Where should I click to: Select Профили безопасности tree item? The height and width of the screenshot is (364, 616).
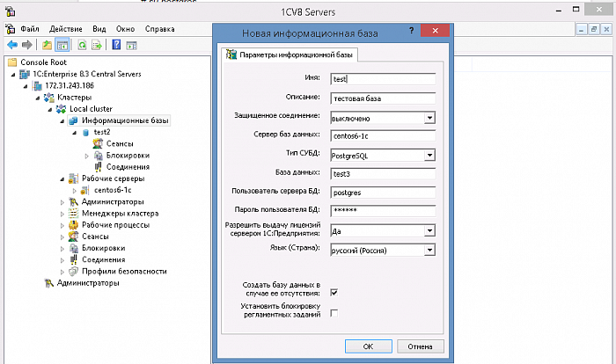(x=124, y=272)
